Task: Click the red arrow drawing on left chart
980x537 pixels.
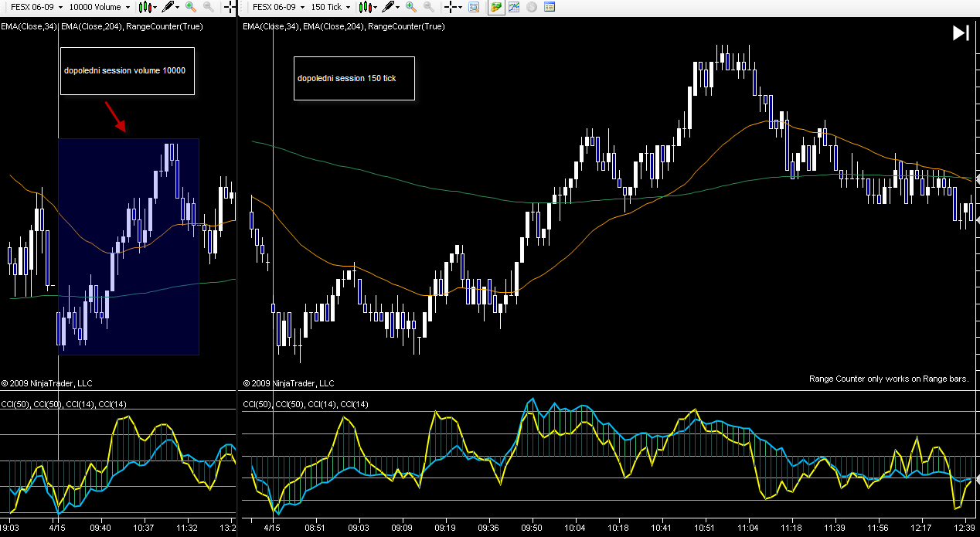Action: pyautogui.click(x=115, y=116)
